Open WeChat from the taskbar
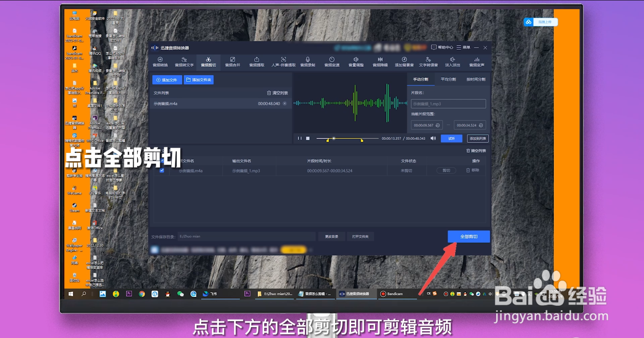Viewport: 644px width, 338px height. [x=180, y=294]
